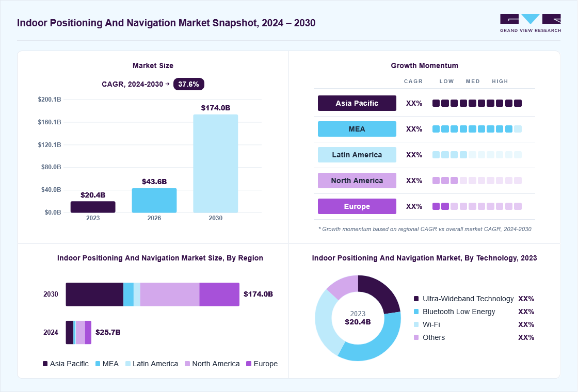Click the Latin America momentum indicator squares
This screenshot has height=392, width=578.
click(x=477, y=155)
